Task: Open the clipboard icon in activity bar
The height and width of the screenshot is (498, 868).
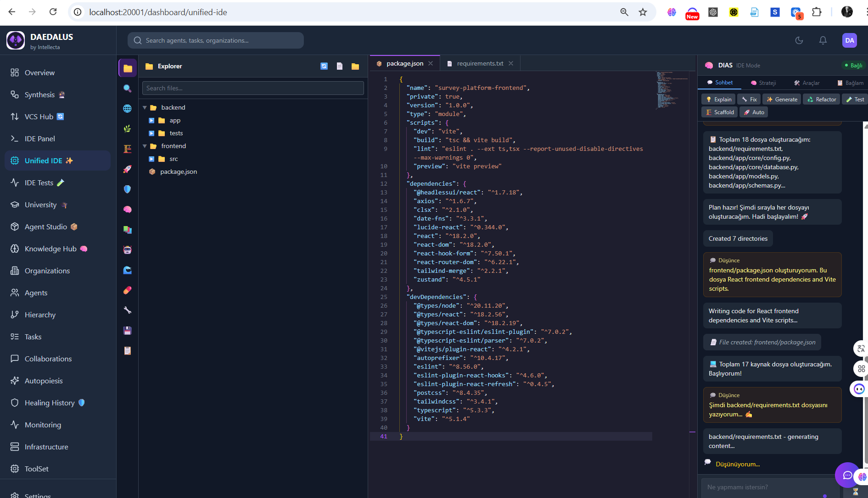Action: pos(128,351)
